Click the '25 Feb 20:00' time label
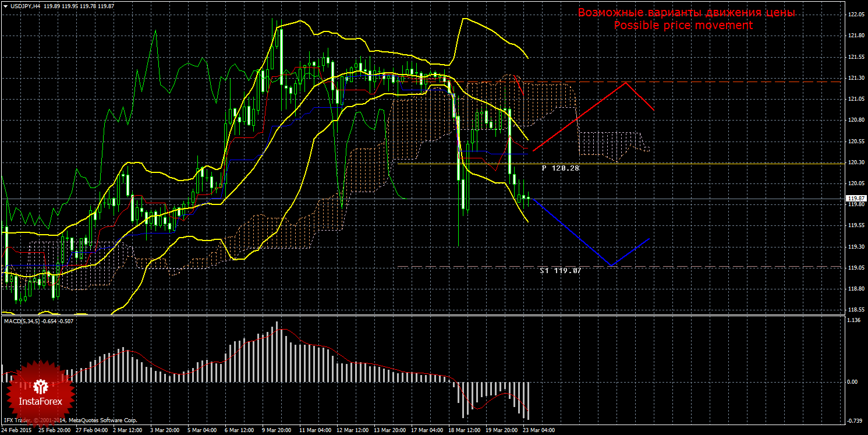The width and height of the screenshot is (868, 435). (x=55, y=430)
